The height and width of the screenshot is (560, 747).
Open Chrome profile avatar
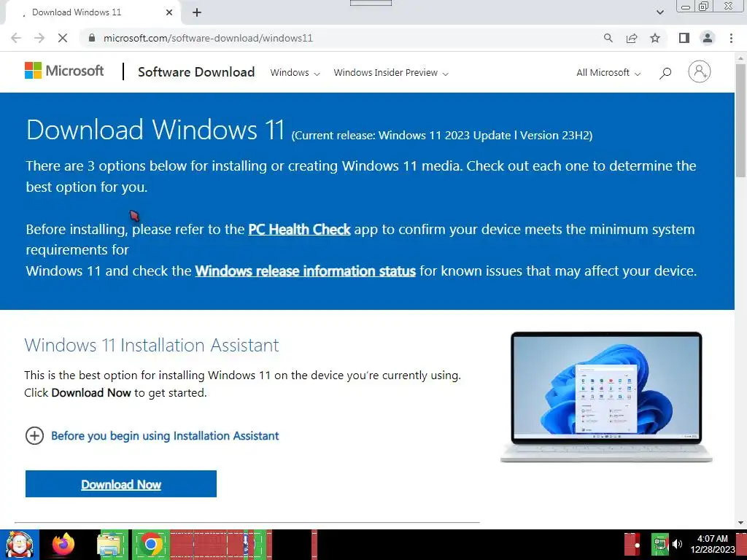708,38
